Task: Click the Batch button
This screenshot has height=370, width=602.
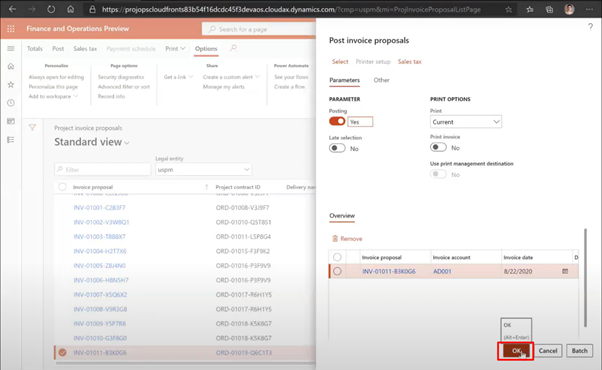Action: pyautogui.click(x=579, y=350)
